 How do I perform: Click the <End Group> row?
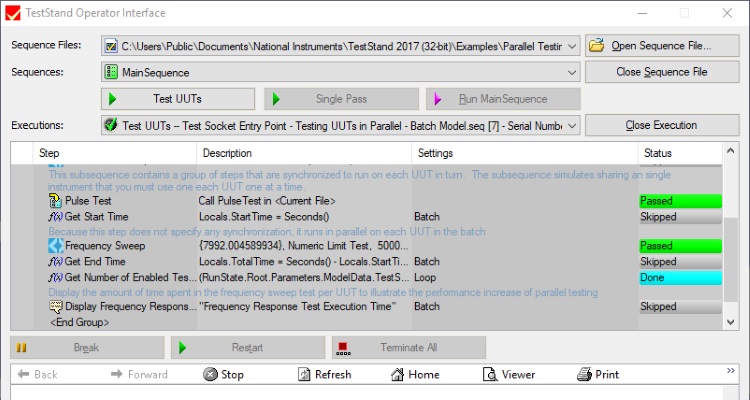coord(79,322)
